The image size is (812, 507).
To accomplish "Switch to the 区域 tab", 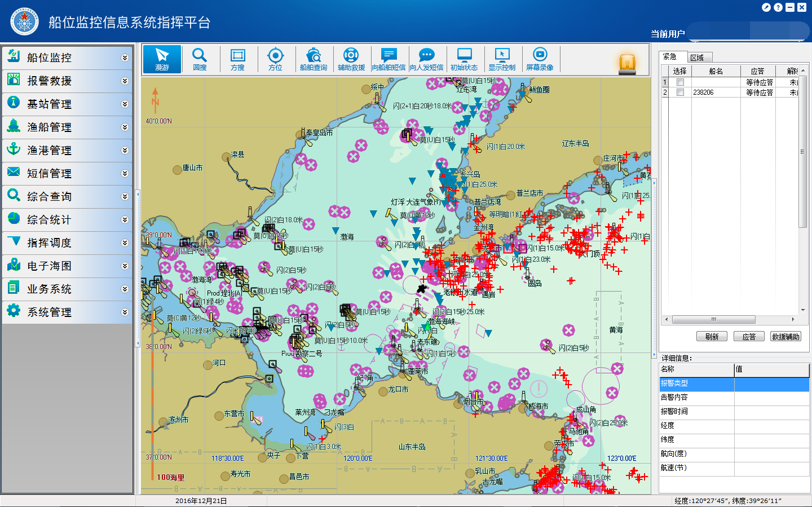I will coord(699,58).
